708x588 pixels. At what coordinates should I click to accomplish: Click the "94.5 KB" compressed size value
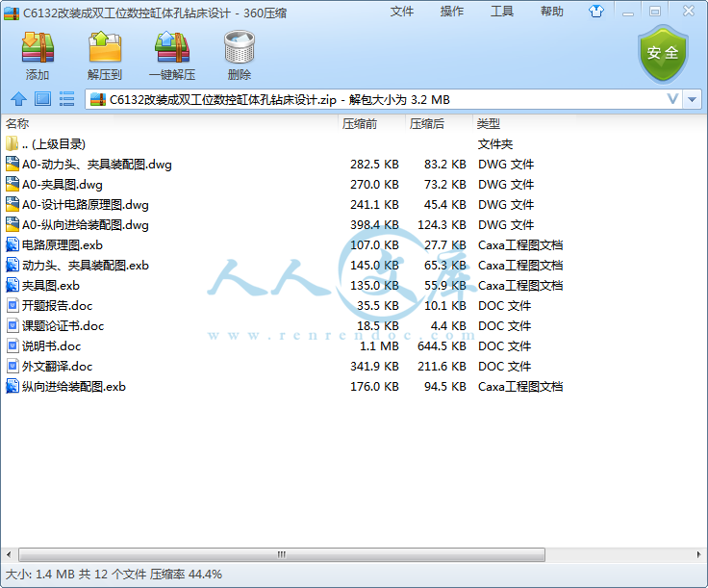(444, 387)
